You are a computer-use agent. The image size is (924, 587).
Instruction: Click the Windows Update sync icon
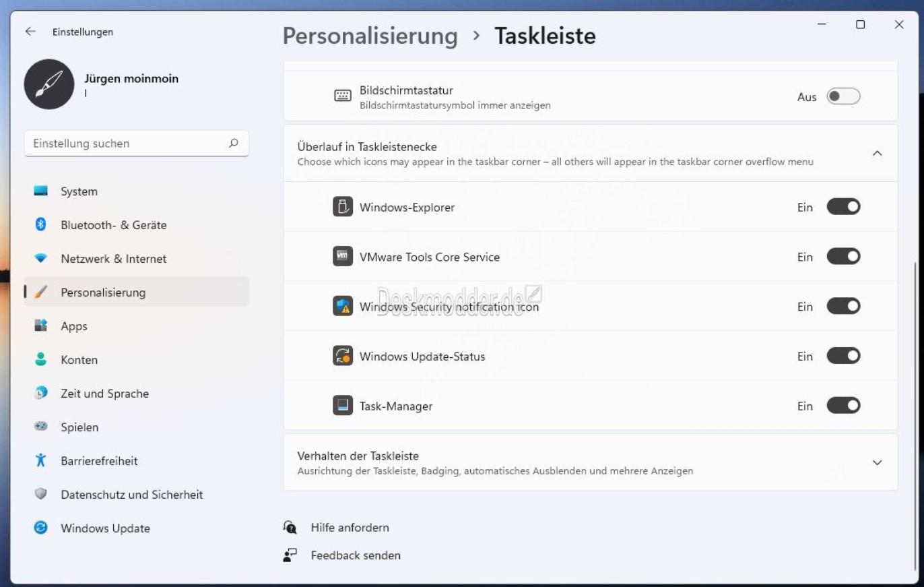41,528
